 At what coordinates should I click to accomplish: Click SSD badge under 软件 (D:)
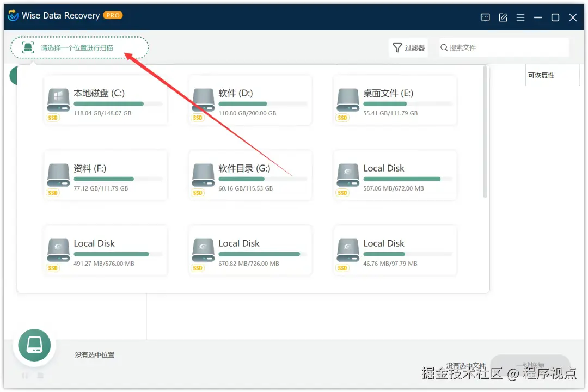point(197,118)
